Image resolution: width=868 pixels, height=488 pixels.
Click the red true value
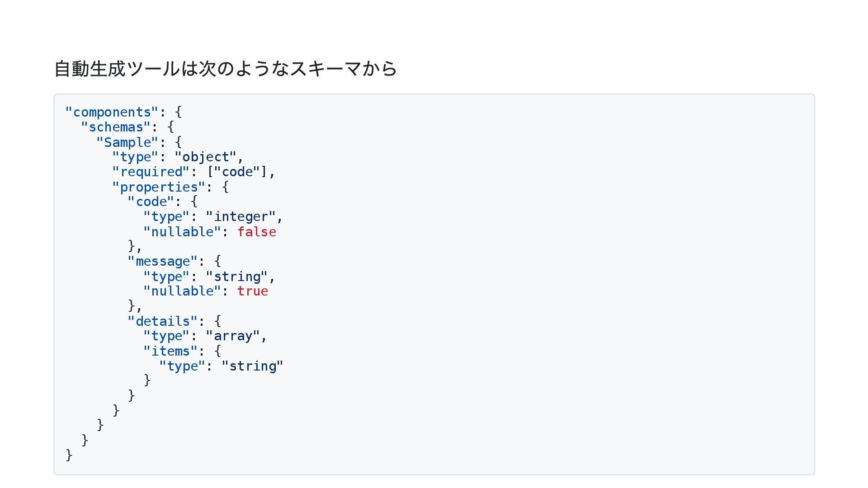click(252, 291)
